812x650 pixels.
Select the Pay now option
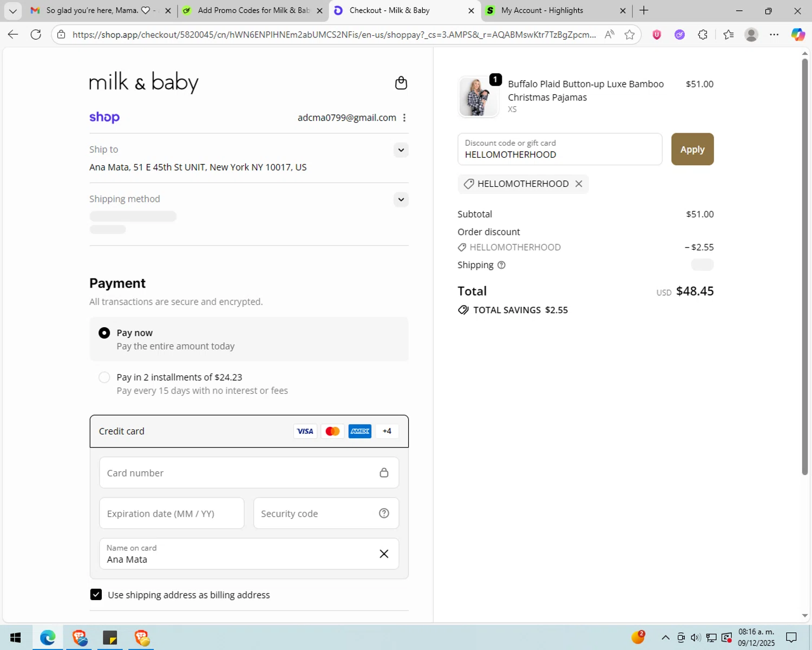click(104, 333)
